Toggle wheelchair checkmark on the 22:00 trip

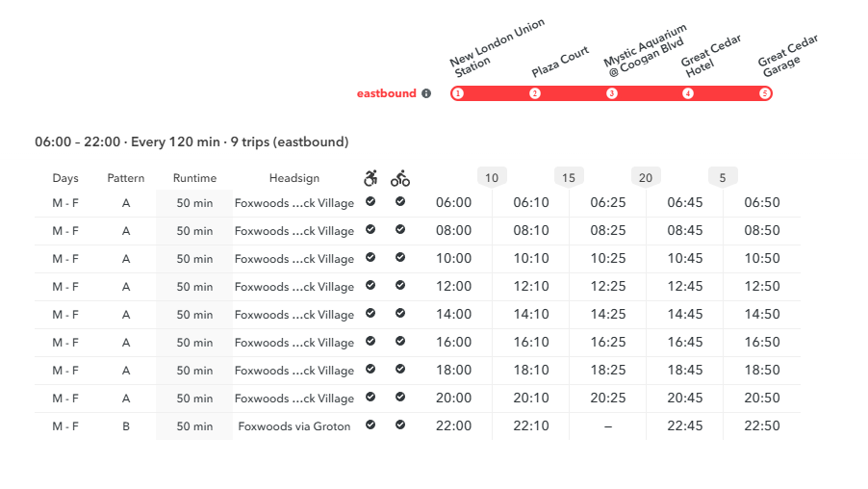370,425
